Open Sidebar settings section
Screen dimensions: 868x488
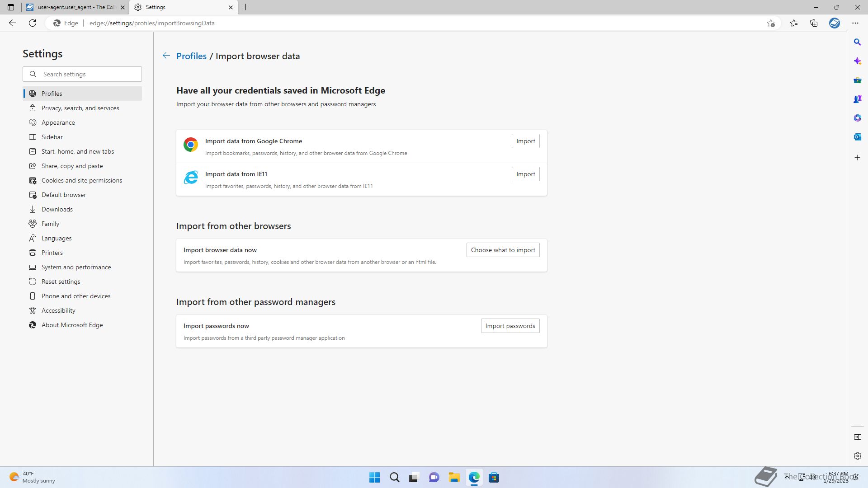click(82, 137)
